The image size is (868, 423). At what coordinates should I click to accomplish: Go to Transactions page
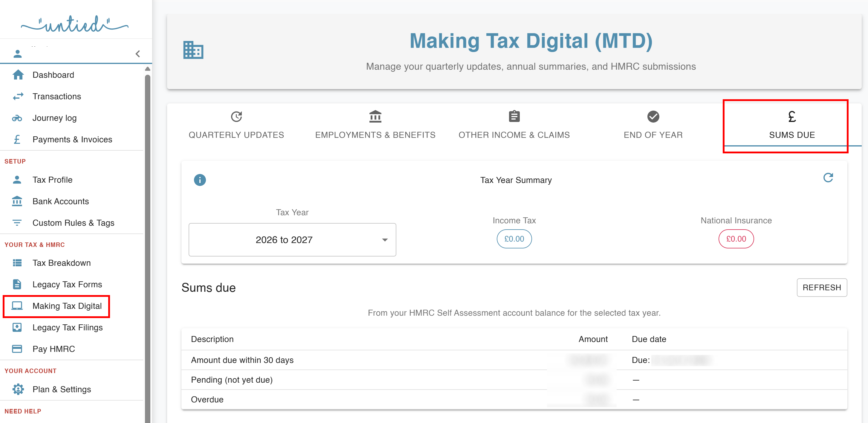pos(56,96)
